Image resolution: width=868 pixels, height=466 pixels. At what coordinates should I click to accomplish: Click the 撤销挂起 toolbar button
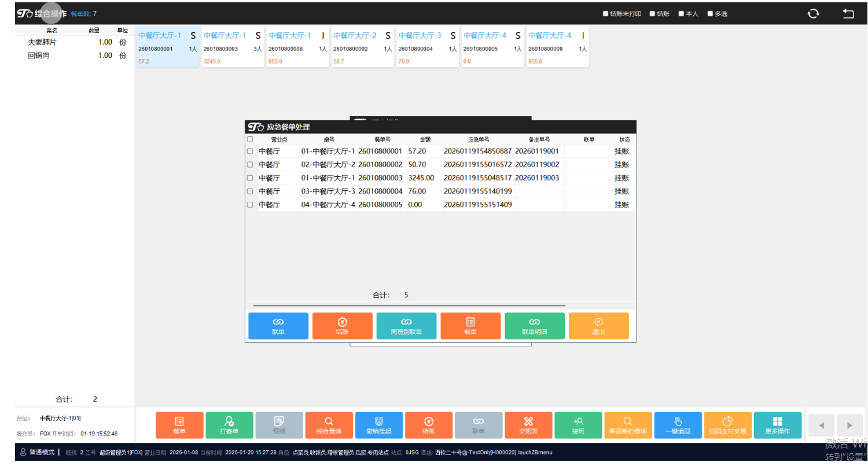(378, 425)
